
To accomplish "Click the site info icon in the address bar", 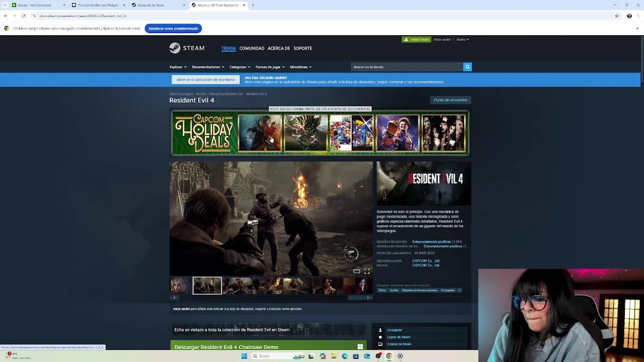I will 34,16.
